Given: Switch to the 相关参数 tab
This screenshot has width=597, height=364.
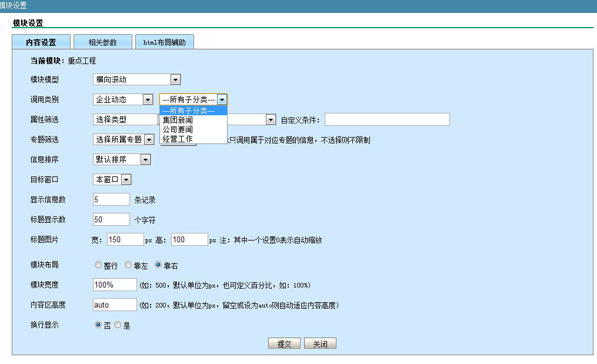Looking at the screenshot, I should click(102, 42).
